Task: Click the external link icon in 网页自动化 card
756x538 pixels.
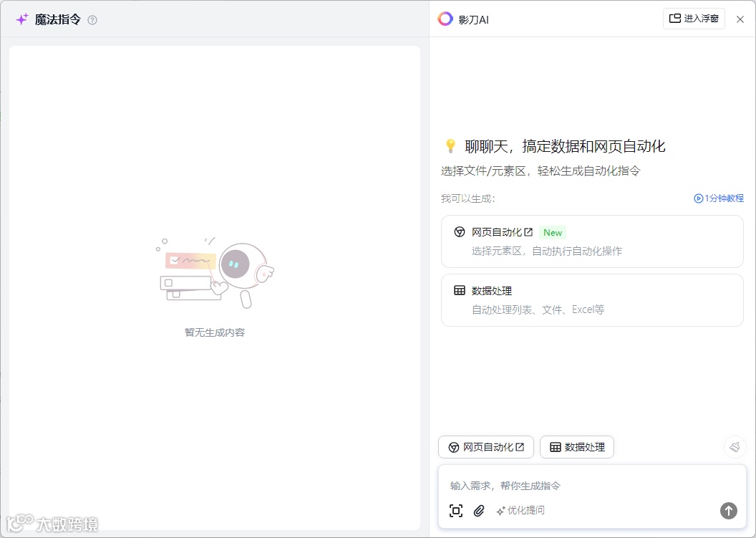Action: click(528, 232)
